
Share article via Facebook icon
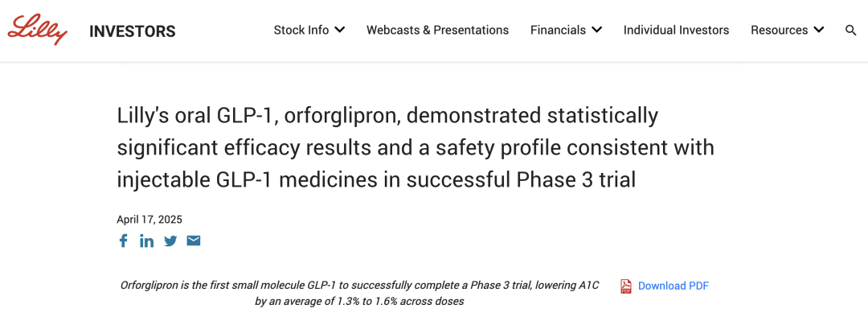pos(124,241)
